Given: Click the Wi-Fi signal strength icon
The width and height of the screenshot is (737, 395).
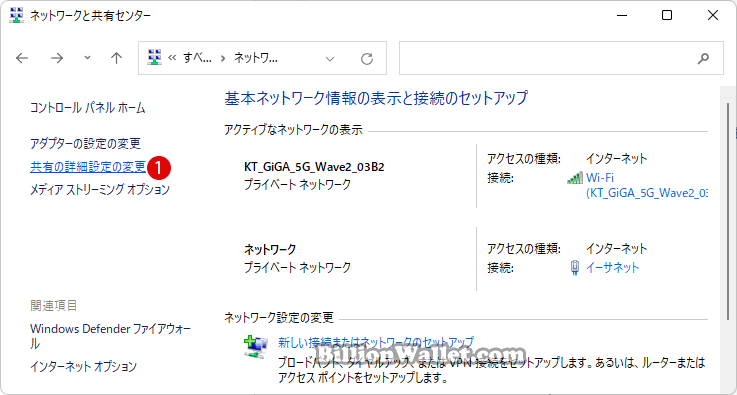Looking at the screenshot, I should (575, 178).
